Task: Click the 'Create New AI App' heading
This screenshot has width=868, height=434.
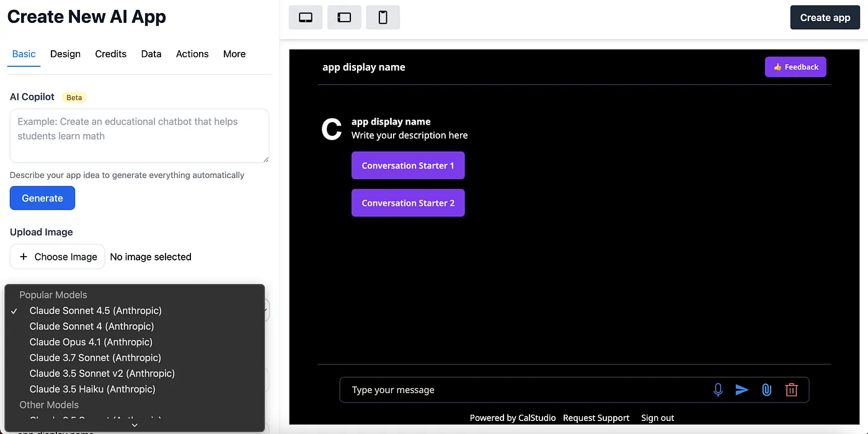Action: pyautogui.click(x=87, y=17)
